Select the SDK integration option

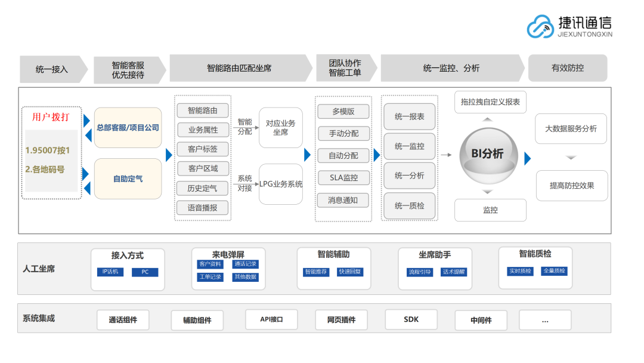(411, 319)
